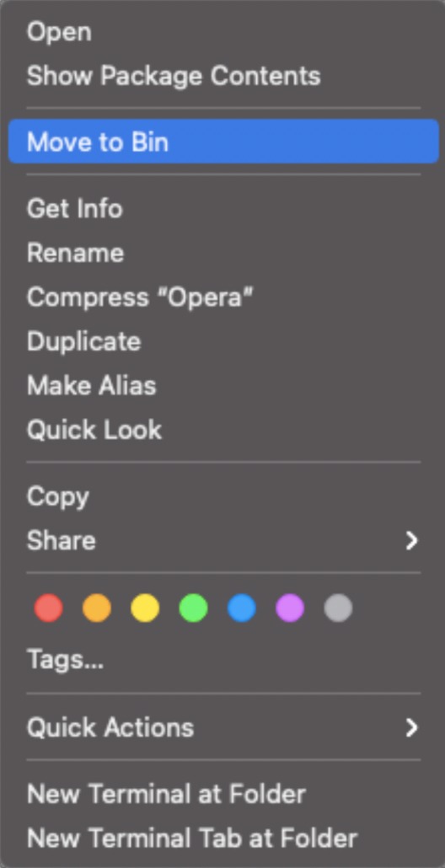Select Open from the context menu
Viewport: 445px width, 868px height.
pos(223,31)
